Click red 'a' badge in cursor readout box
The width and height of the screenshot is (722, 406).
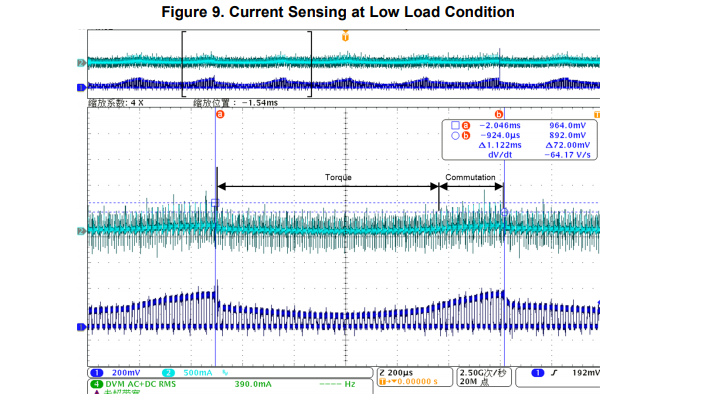[466, 125]
